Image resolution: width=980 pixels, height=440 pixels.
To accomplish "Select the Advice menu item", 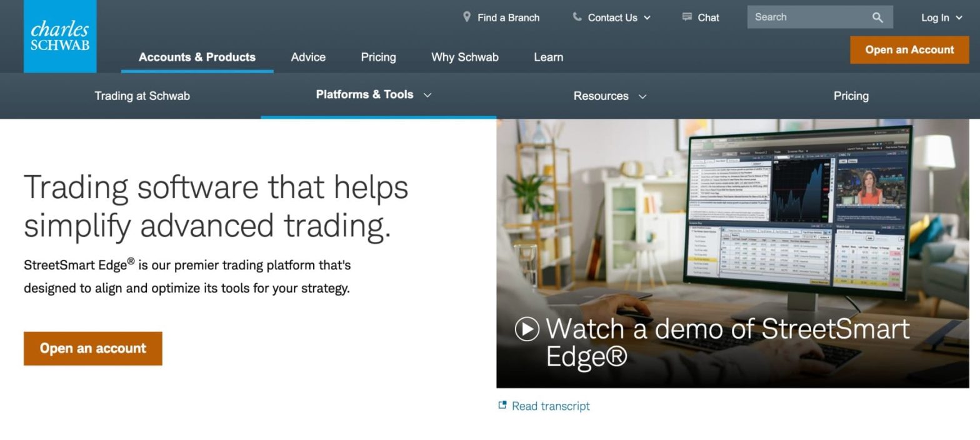I will (308, 57).
